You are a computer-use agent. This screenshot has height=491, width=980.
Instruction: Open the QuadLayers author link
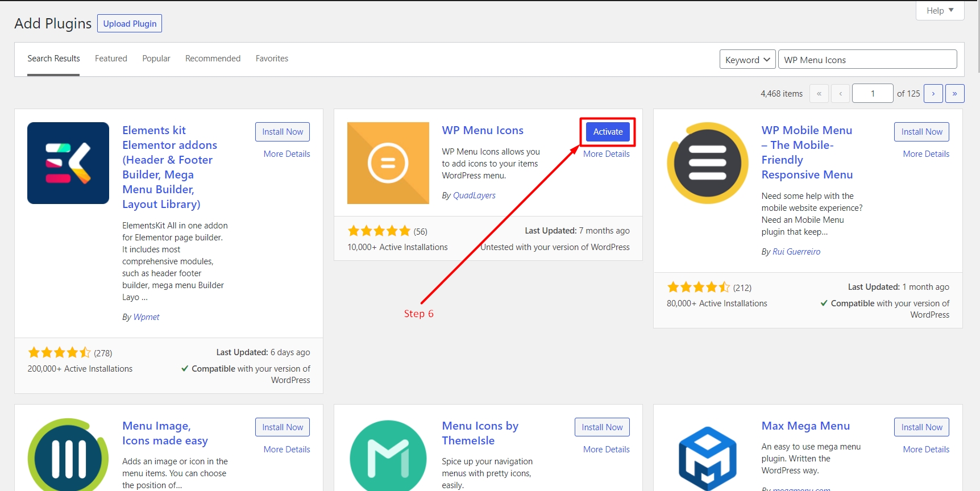pos(474,195)
